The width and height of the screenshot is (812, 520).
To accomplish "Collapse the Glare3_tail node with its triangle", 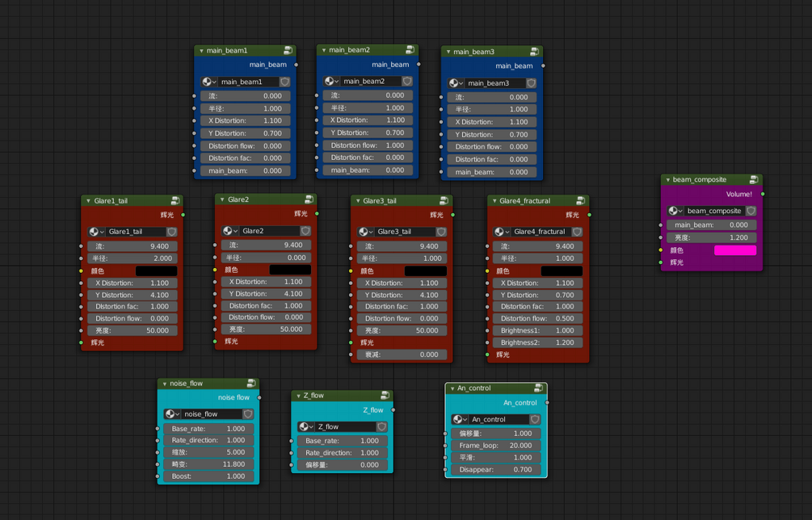I will pyautogui.click(x=358, y=201).
